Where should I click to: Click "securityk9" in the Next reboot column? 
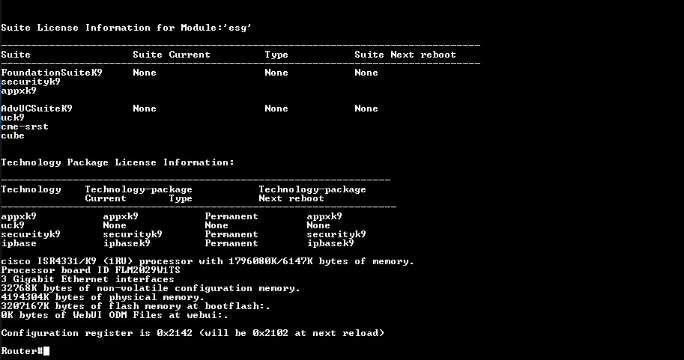tap(336, 234)
